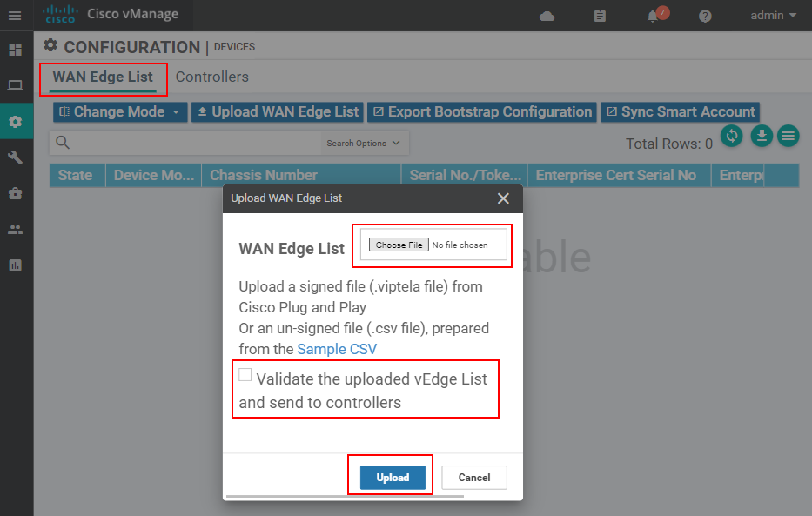The height and width of the screenshot is (516, 812).
Task: Choose a file for WAN Edge List
Action: pos(399,245)
